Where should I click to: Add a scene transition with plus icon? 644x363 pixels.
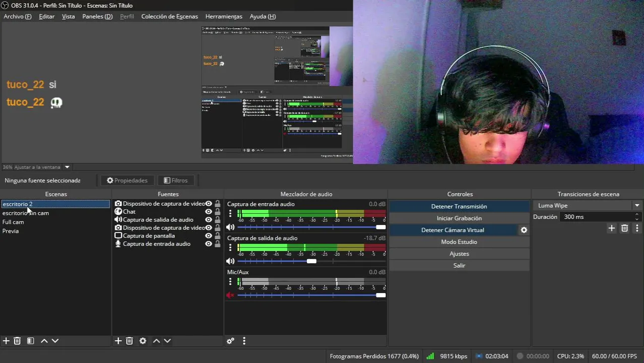612,228
